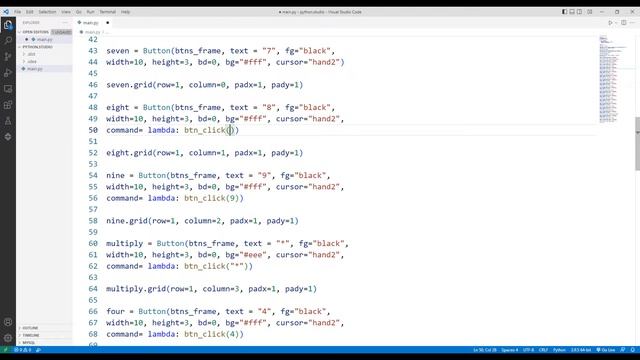Toggle the bottom panel layout
The height and width of the screenshot is (360, 640).
tap(572, 12)
